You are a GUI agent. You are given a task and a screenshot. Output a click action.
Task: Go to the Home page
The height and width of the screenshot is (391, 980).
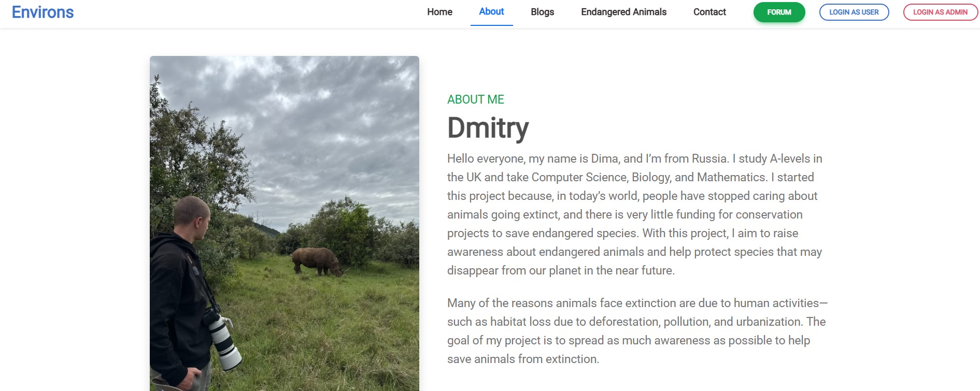tap(439, 12)
